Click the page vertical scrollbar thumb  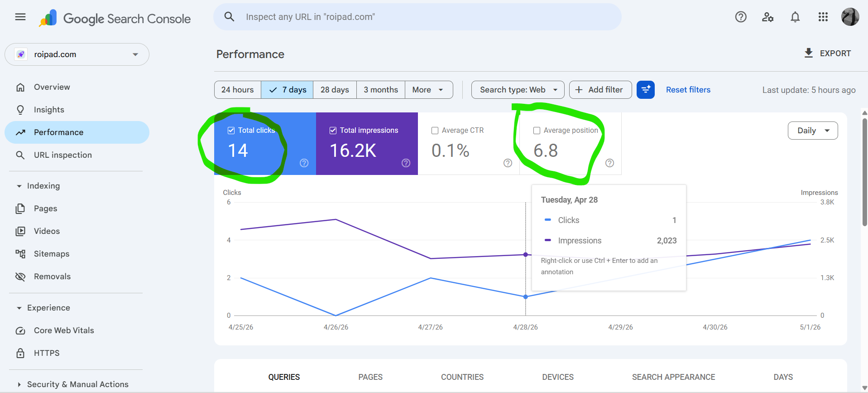point(864,172)
